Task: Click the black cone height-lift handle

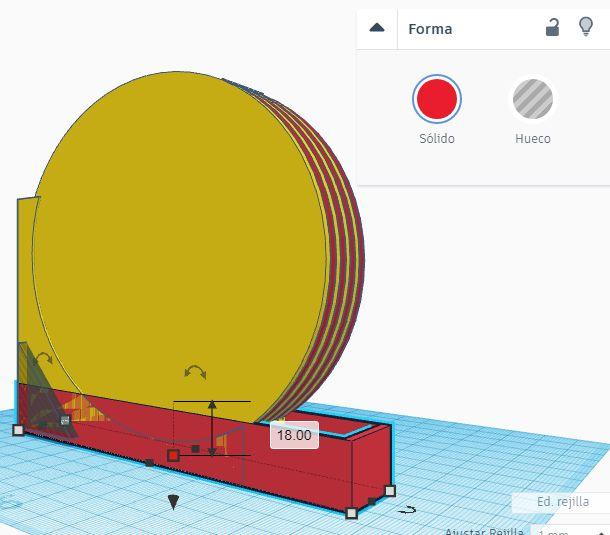Action: point(173,502)
